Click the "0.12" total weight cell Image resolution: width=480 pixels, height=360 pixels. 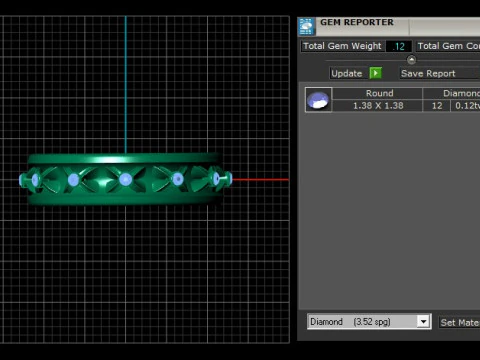tap(466, 106)
